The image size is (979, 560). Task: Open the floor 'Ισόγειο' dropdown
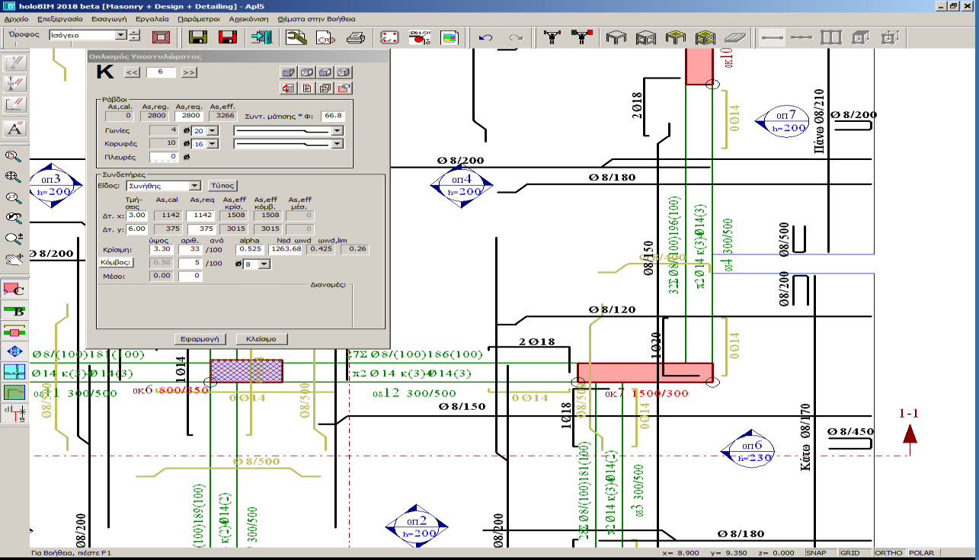(120, 35)
